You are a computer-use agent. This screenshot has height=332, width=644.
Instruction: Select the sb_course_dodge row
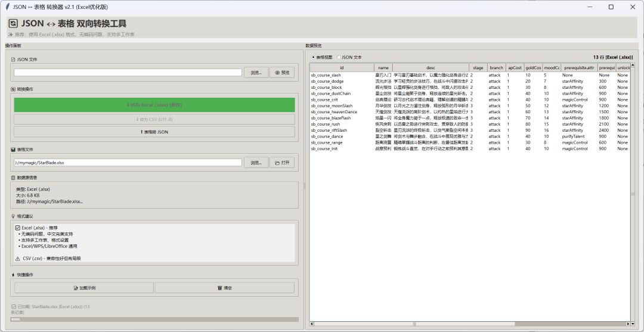tap(470, 81)
